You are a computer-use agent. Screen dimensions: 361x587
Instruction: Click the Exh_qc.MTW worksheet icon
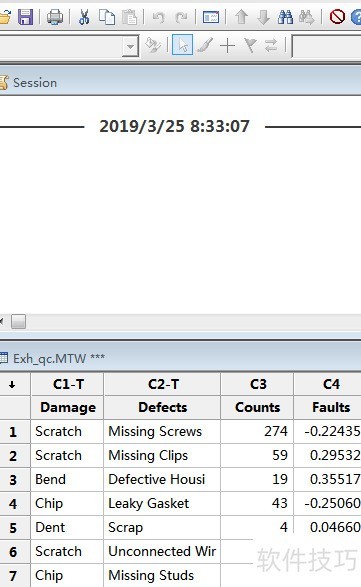[4, 358]
